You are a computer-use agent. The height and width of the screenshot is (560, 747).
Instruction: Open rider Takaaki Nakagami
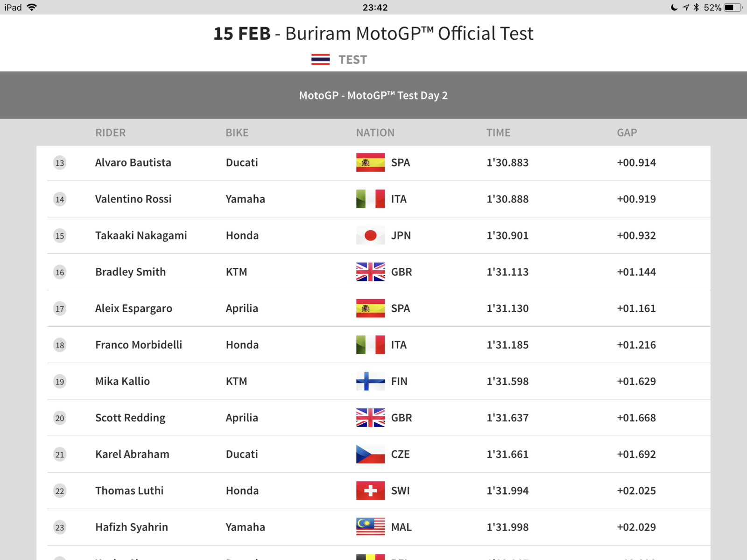(x=141, y=236)
